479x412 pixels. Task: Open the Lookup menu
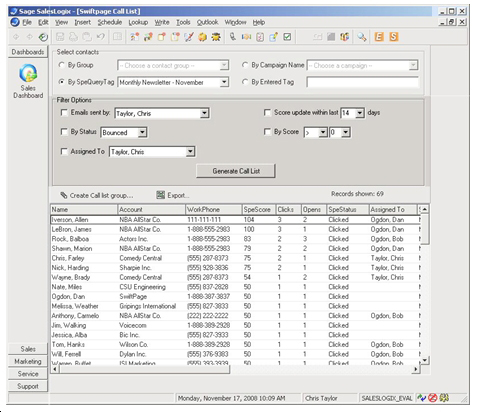138,22
